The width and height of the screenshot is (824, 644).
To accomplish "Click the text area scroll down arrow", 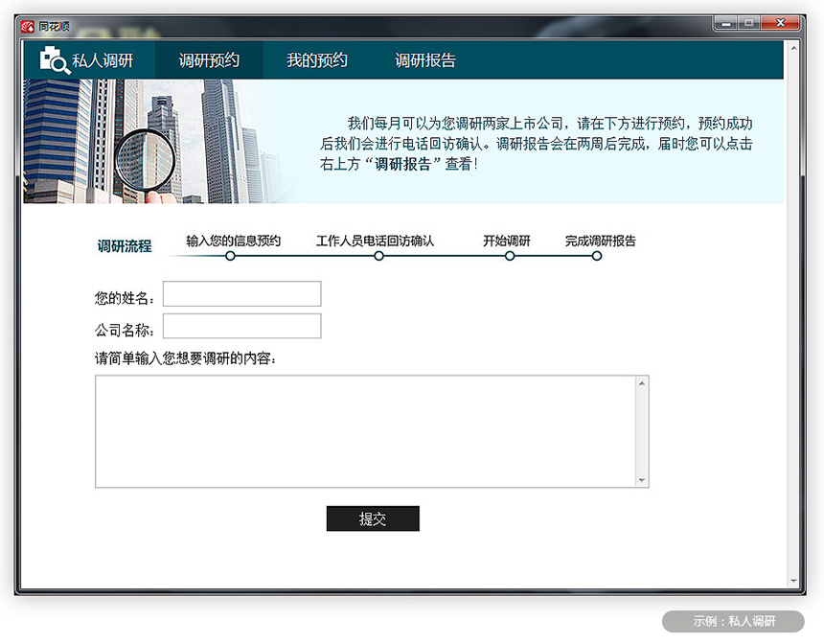I will pyautogui.click(x=642, y=479).
